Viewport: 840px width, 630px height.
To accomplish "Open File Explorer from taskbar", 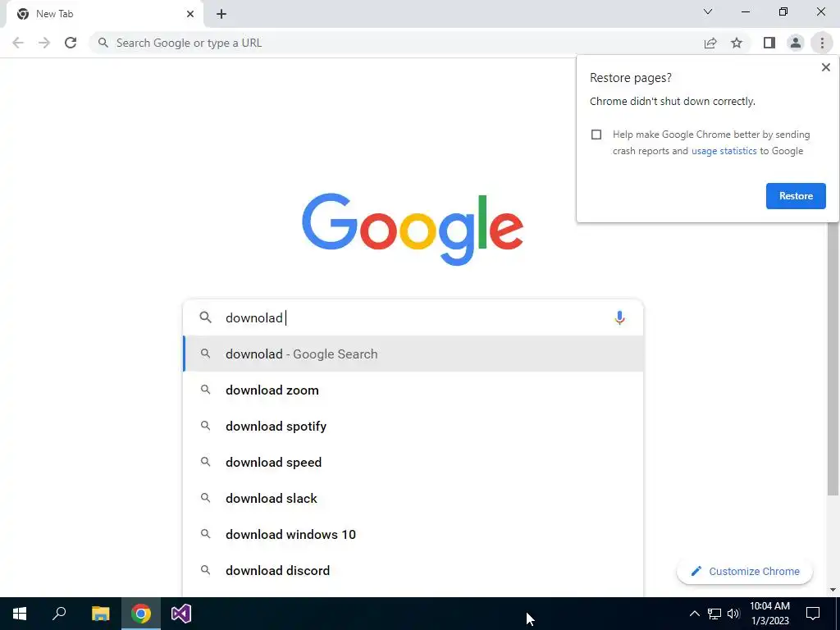I will 100,614.
